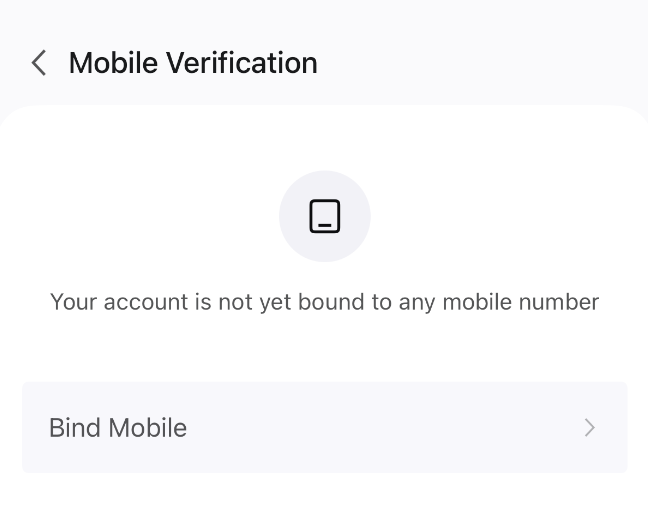This screenshot has height=510, width=648.
Task: Select the word 'Verification' in the header
Action: click(x=242, y=63)
